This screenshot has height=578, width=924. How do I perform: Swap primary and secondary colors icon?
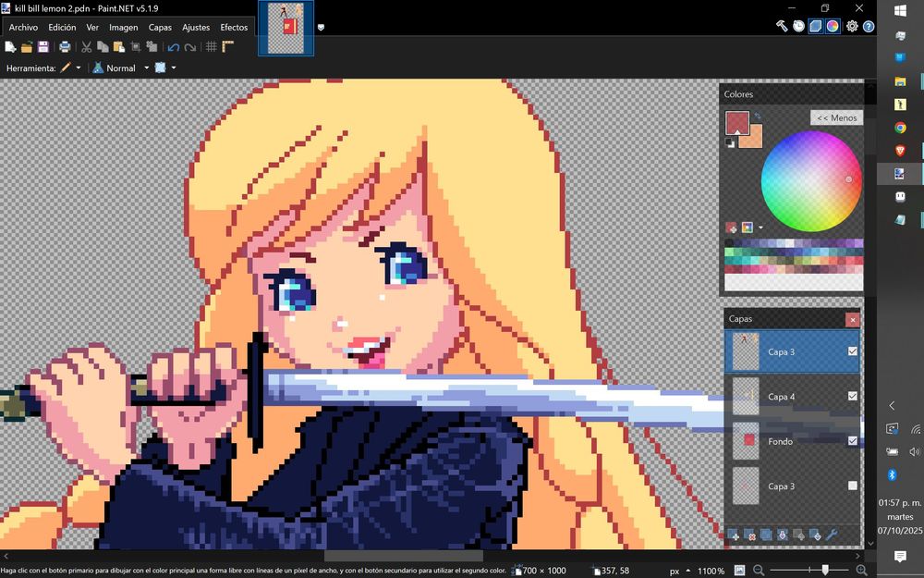click(x=758, y=116)
